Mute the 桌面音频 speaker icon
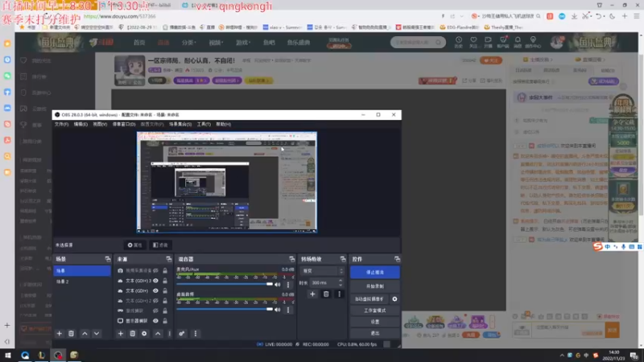Image resolution: width=644 pixels, height=362 pixels. pyautogui.click(x=278, y=310)
